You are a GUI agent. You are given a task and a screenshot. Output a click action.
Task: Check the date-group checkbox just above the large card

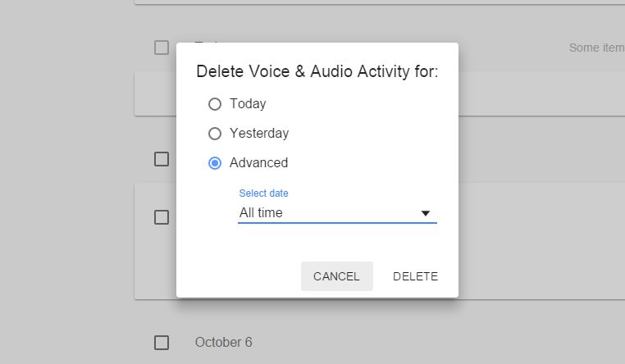click(162, 158)
